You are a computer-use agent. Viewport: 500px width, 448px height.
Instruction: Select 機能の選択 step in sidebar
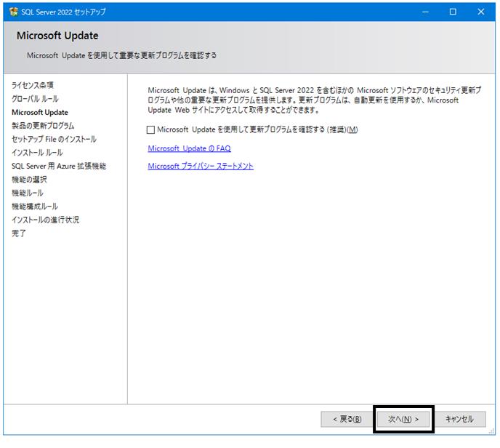coord(29,180)
